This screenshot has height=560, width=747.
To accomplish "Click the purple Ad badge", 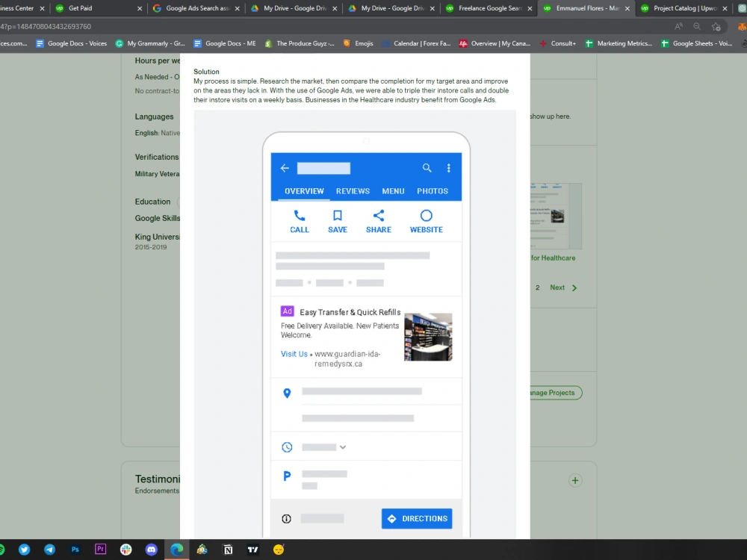I will (288, 311).
